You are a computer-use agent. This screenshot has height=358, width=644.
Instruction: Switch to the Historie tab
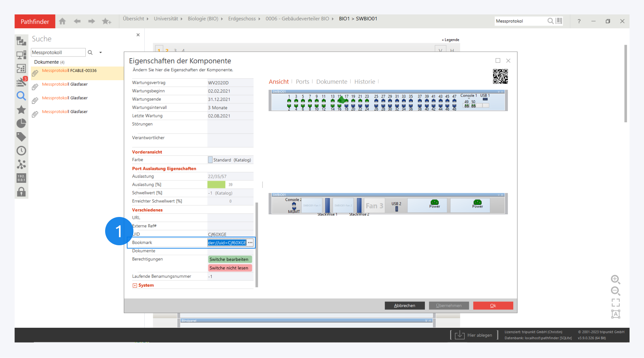[364, 82]
